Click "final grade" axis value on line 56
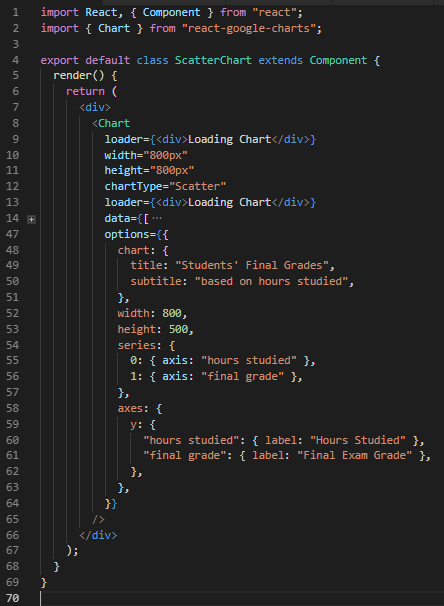Image resolution: width=444 pixels, height=606 pixels. [242, 376]
